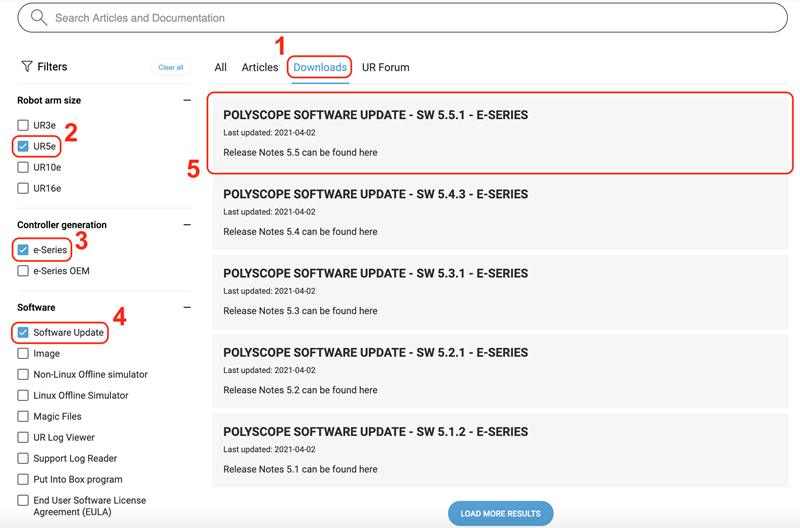Open the UR Forum tab
This screenshot has width=800, height=528.
[385, 67]
